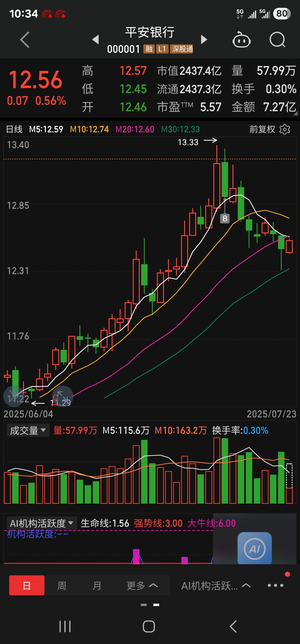Tap end date 2025/07/23

pos(272,414)
